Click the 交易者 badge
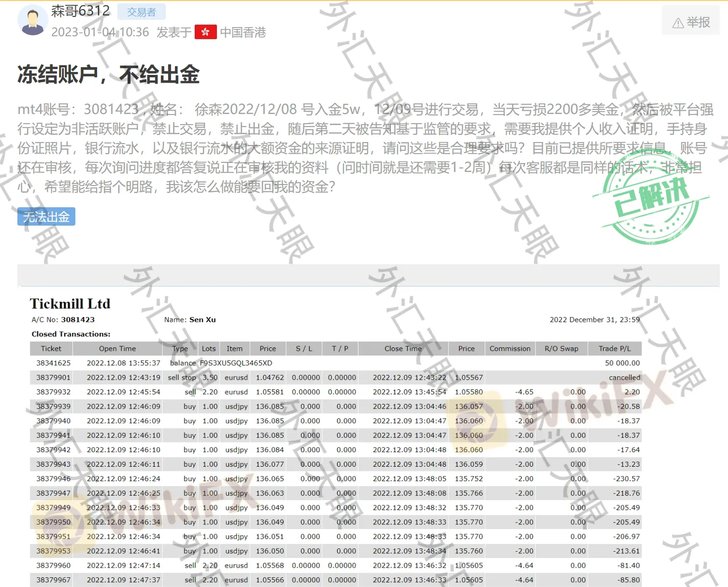Image resolution: width=728 pixels, height=587 pixels. (x=142, y=12)
